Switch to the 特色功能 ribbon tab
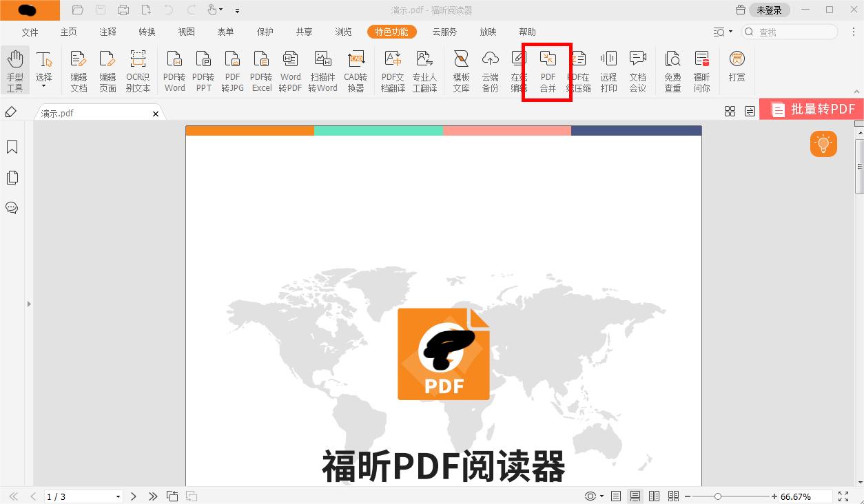Screen dimensions: 864x504 click(391, 32)
